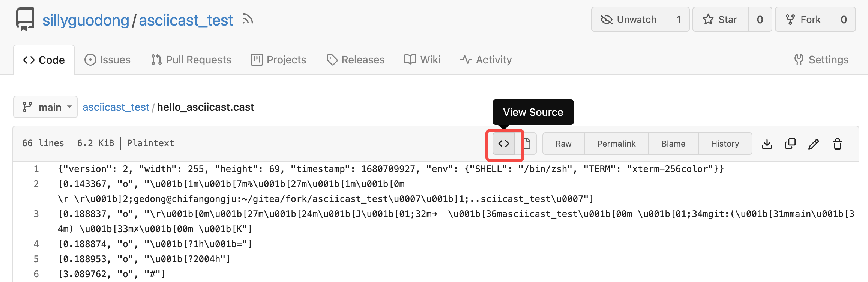Image resolution: width=868 pixels, height=282 pixels.
Task: Star the repository
Action: 721,19
